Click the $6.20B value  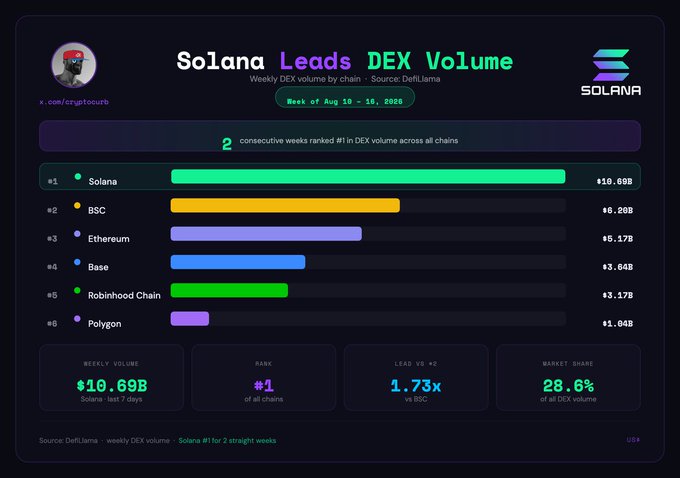(618, 210)
